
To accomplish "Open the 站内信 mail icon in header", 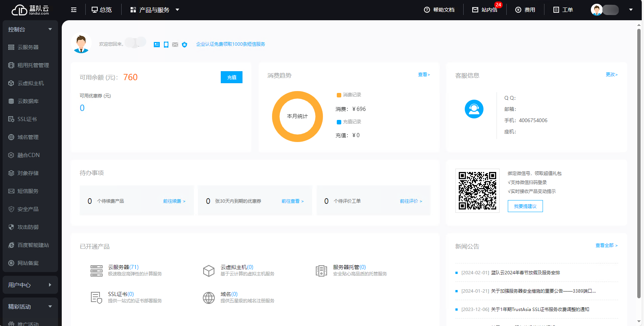I will tap(475, 10).
